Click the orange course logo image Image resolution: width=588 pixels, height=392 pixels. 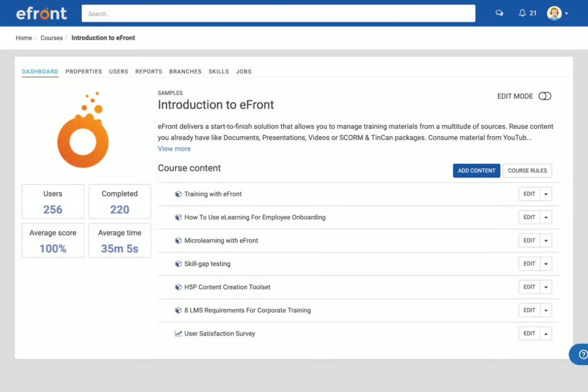coord(83,130)
